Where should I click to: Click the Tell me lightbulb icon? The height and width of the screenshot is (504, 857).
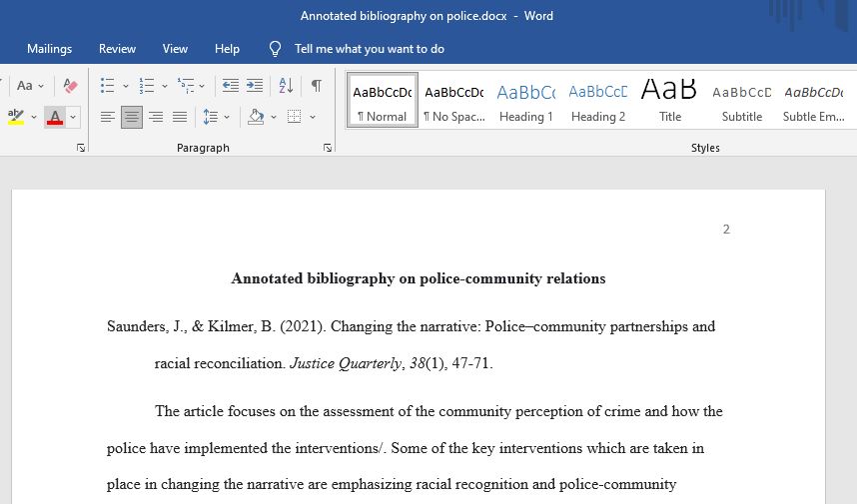click(x=275, y=49)
